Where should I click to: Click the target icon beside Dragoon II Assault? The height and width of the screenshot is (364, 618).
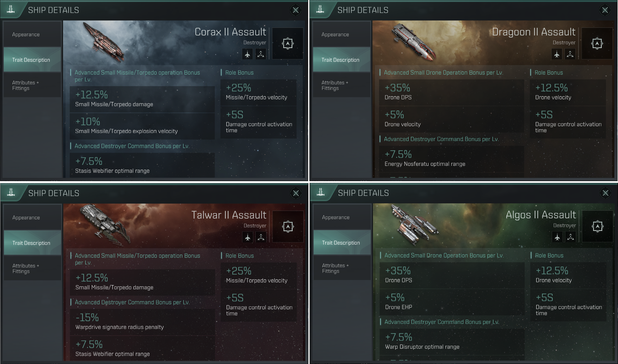597,43
